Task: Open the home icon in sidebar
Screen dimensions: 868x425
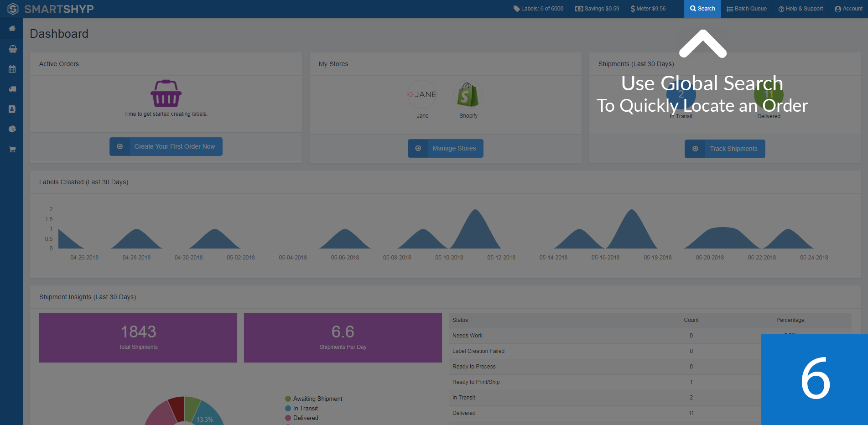Action: pos(12,29)
